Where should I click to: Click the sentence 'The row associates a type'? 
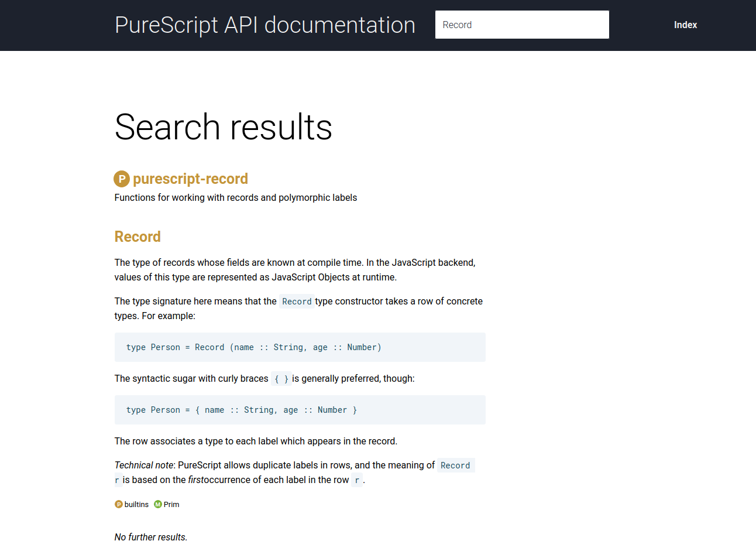(256, 441)
